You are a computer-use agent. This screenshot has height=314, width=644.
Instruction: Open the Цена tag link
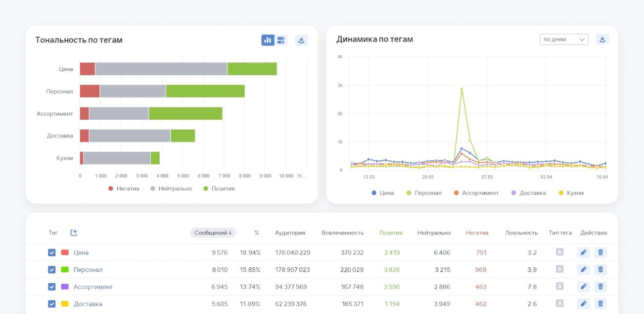[x=81, y=252]
